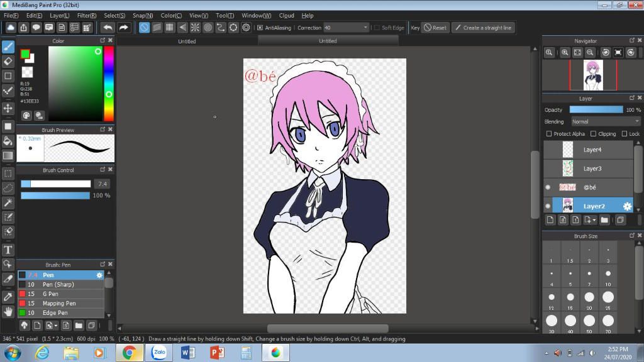Enable the parallel snap guide
Image resolution: width=644 pixels, height=362 pixels.
[157, 28]
